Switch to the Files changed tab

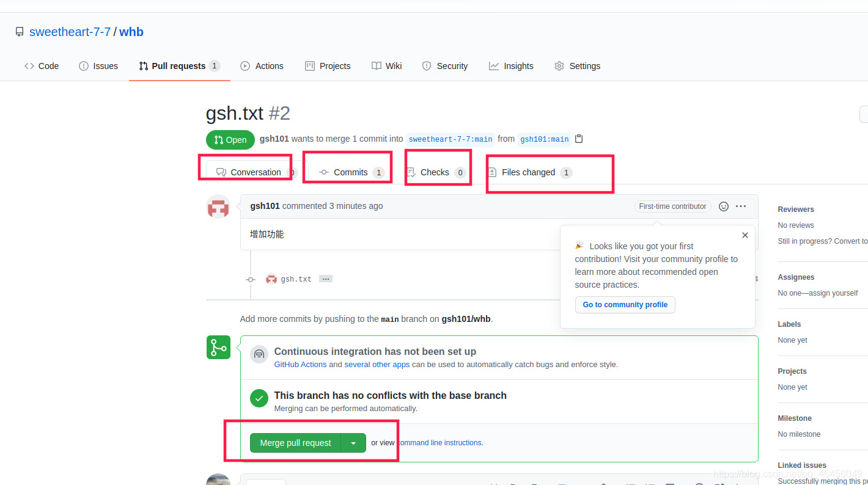[x=529, y=172]
